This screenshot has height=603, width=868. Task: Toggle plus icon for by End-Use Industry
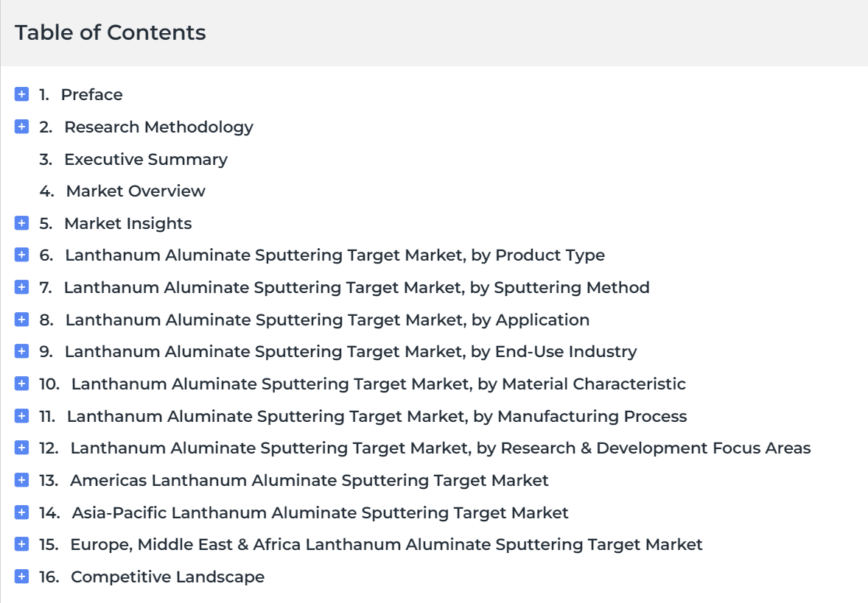(x=21, y=351)
